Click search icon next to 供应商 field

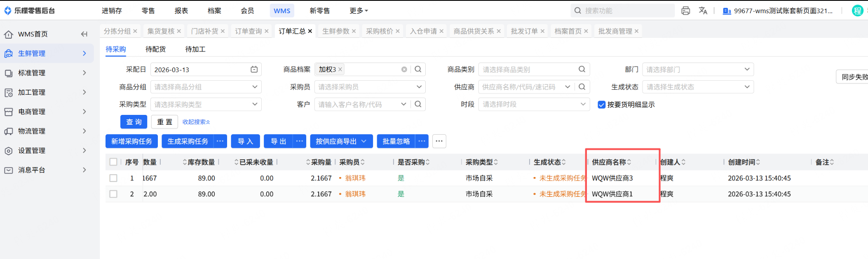coord(582,87)
